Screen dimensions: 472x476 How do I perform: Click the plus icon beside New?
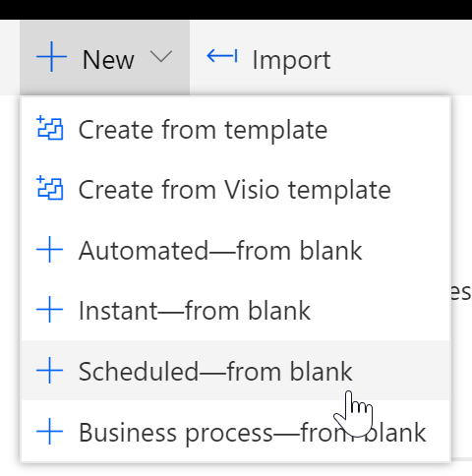[51, 56]
